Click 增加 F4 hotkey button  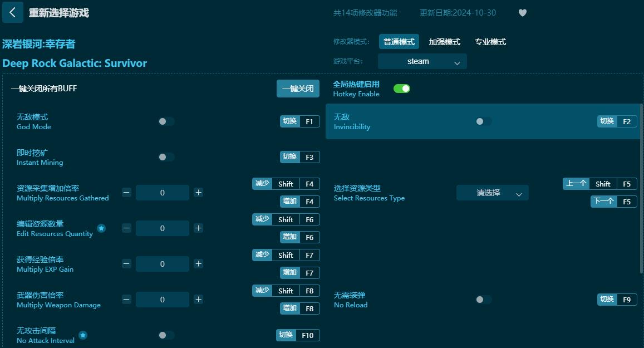coord(300,202)
